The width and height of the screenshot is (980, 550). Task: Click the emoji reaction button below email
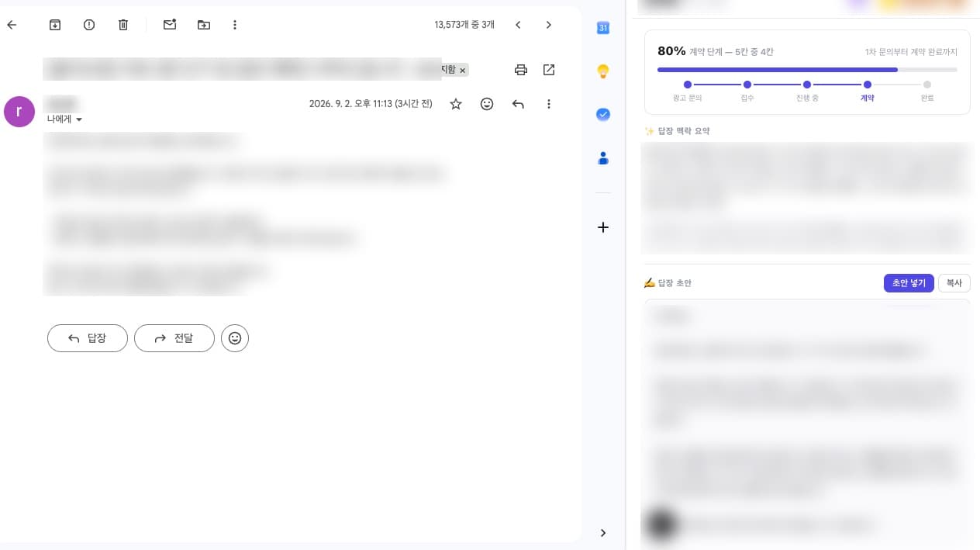tap(235, 338)
